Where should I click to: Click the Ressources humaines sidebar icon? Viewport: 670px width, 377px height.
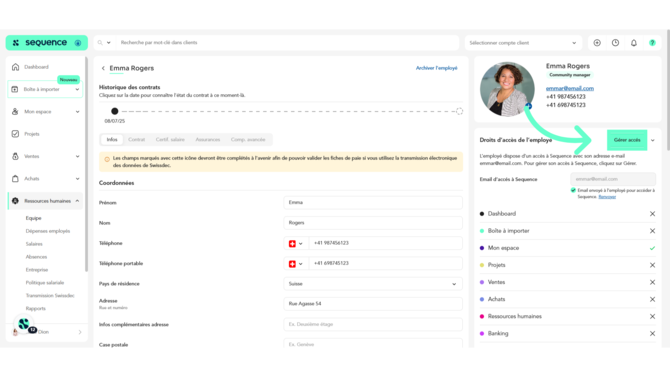point(15,201)
